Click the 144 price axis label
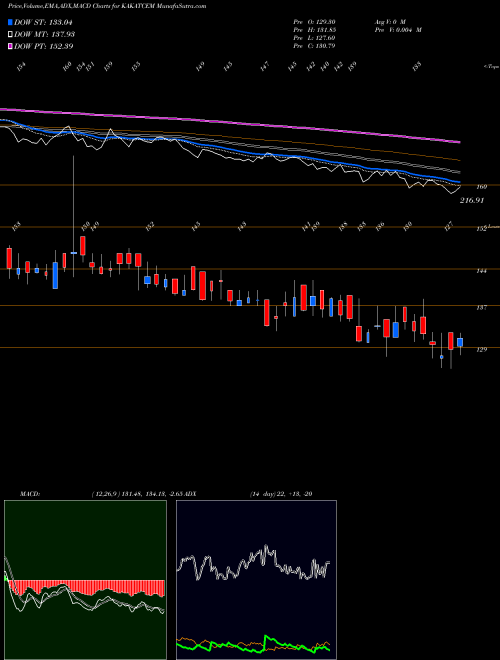500x660 pixels. 481,271
